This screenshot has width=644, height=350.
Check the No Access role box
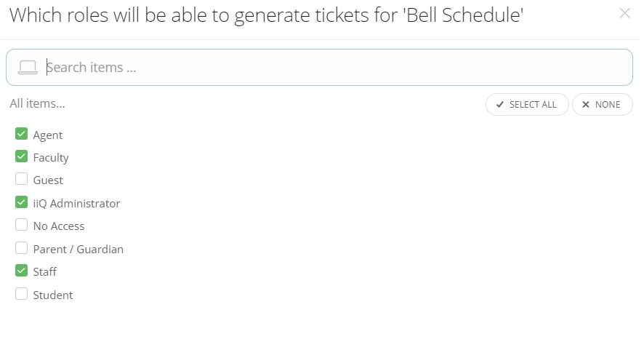[x=21, y=225]
